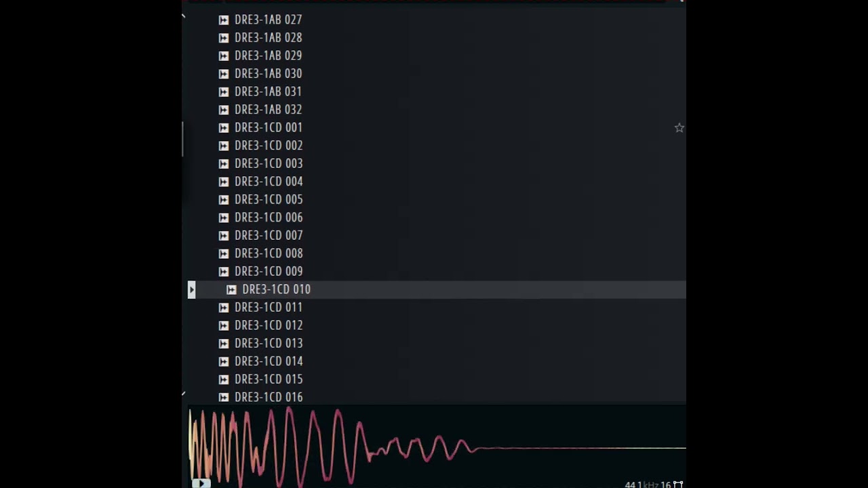The image size is (868, 488).
Task: Select sample DRE3-1CD 001
Action: click(269, 127)
